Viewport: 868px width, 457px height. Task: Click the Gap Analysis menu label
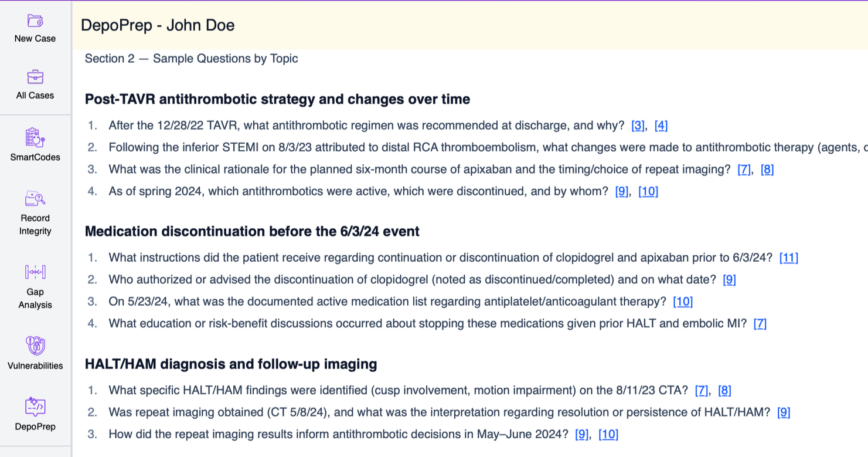click(x=35, y=298)
